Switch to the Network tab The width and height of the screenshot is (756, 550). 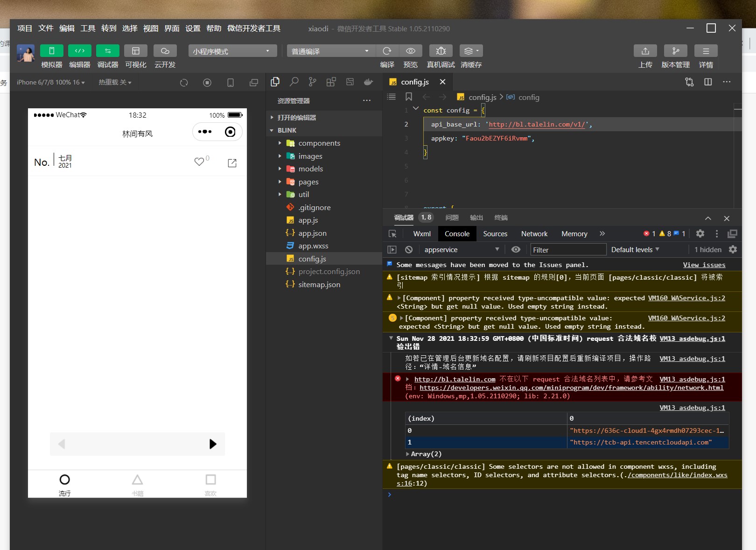click(x=534, y=234)
